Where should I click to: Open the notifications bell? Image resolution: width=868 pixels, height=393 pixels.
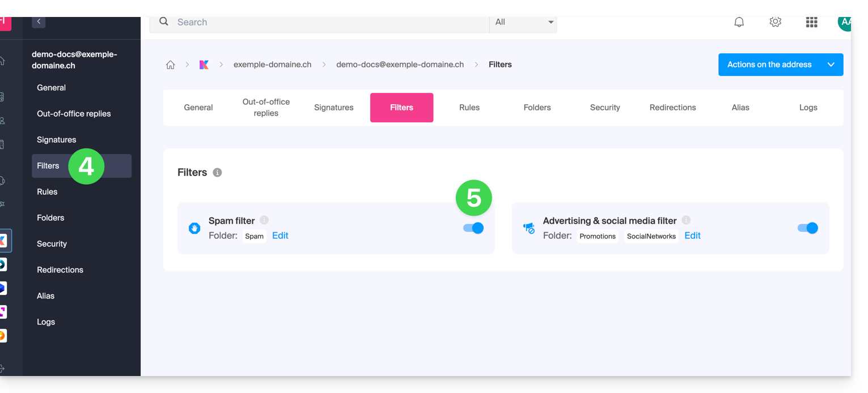coord(739,22)
